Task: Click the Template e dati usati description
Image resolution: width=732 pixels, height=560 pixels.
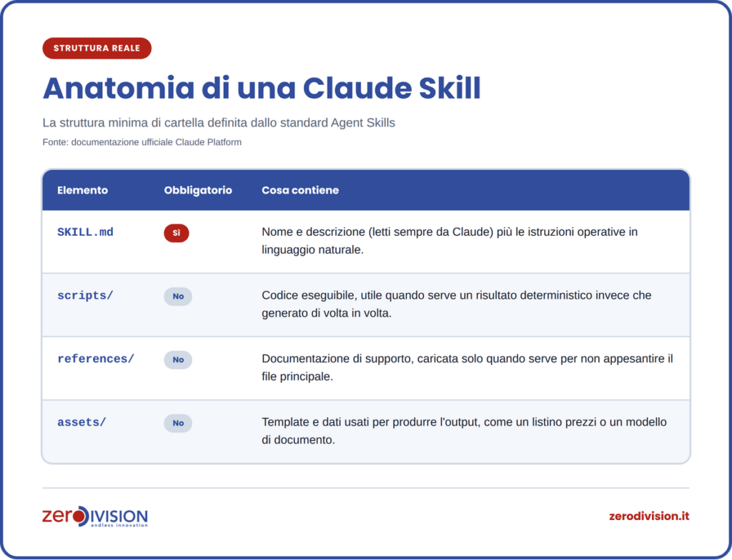Action: point(464,431)
